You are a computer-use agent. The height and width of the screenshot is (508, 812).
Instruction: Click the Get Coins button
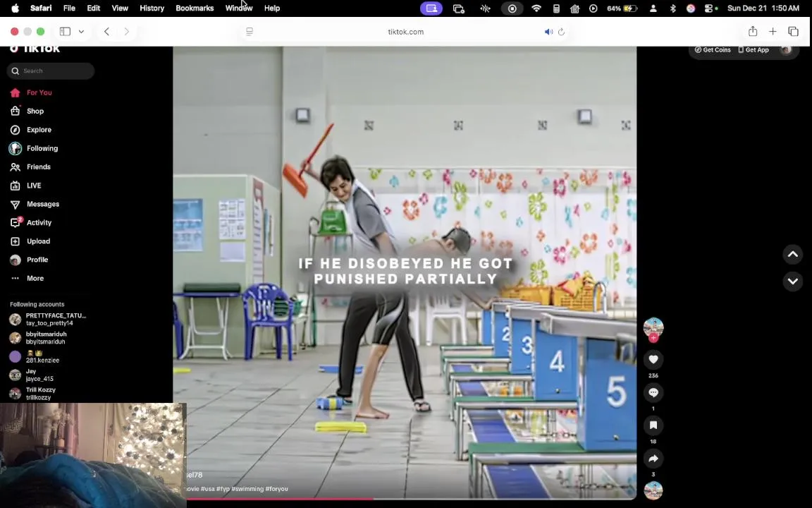[x=713, y=50]
